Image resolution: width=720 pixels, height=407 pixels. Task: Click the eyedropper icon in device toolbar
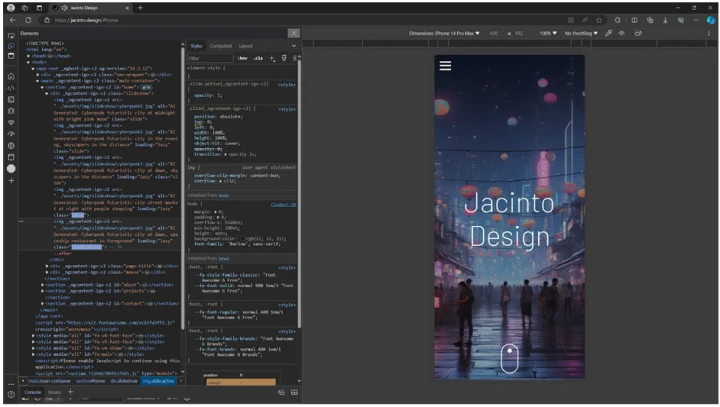pyautogui.click(x=608, y=33)
